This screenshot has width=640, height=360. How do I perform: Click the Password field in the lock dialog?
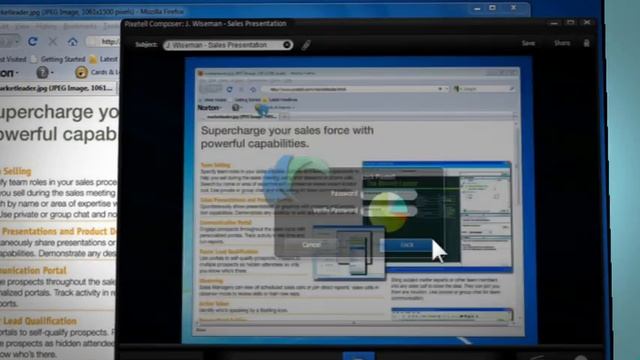(x=389, y=194)
